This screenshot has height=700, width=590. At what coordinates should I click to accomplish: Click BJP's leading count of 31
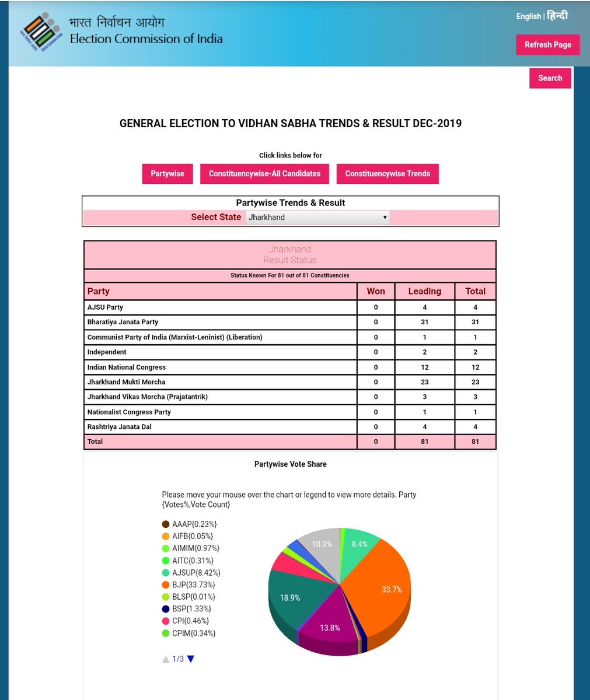click(425, 322)
